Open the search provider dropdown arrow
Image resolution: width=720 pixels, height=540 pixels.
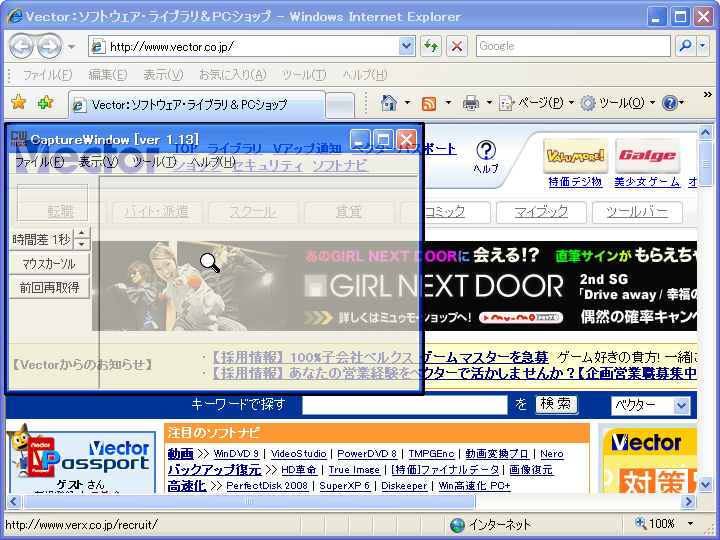coord(703,46)
